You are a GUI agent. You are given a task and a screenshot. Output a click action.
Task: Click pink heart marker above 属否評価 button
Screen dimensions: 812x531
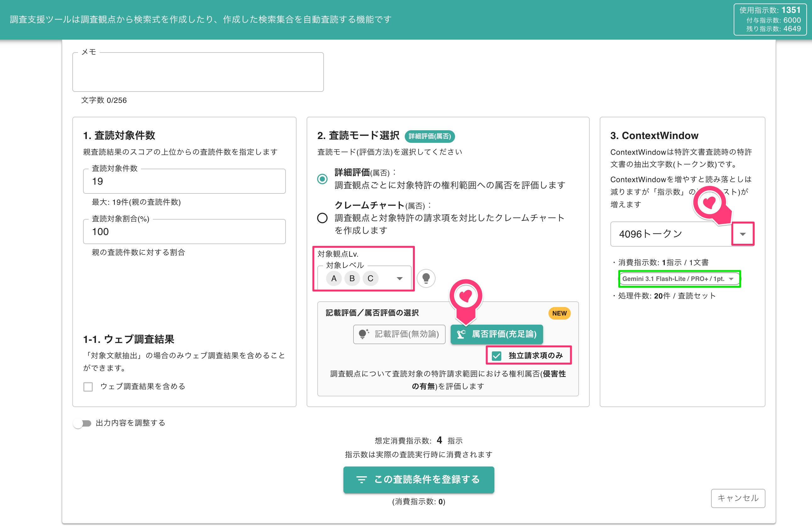466,297
